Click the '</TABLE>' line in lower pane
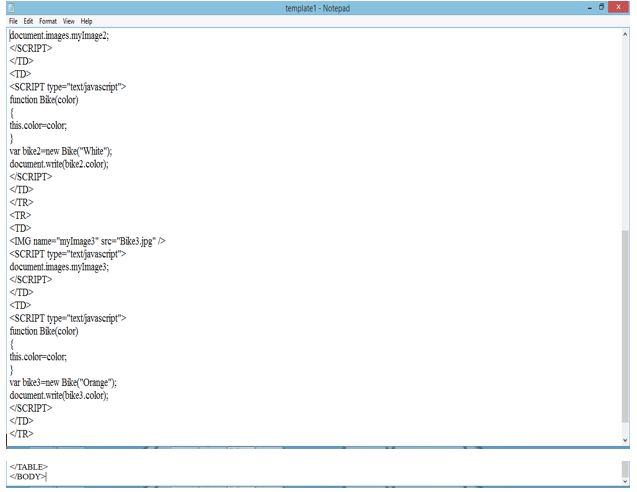 (x=28, y=467)
